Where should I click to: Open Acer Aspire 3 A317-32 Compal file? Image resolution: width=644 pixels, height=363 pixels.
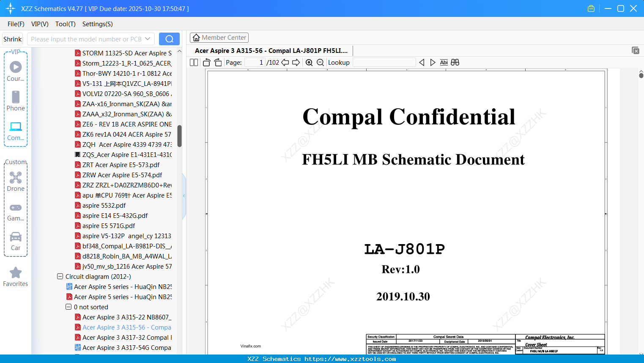[x=127, y=338]
